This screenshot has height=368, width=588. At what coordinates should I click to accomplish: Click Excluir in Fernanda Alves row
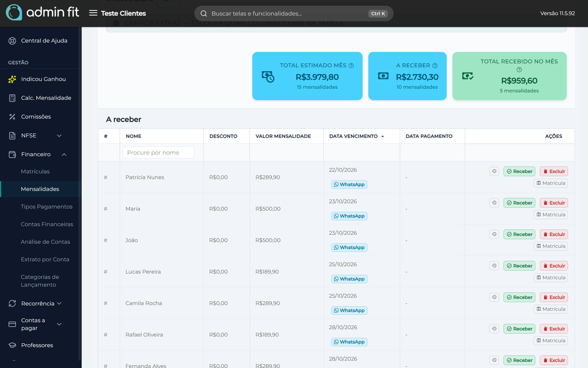tap(554, 360)
